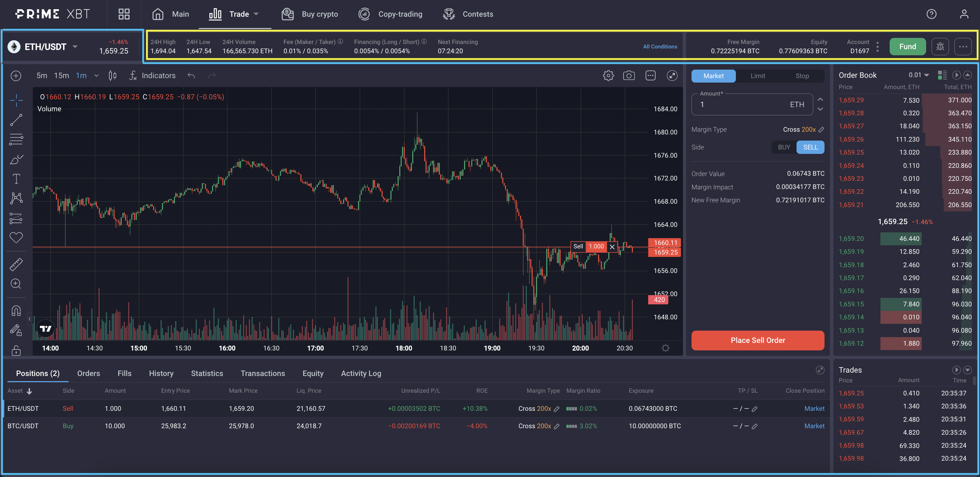The width and height of the screenshot is (980, 477).
Task: Open All Conditions link
Action: [x=660, y=46]
